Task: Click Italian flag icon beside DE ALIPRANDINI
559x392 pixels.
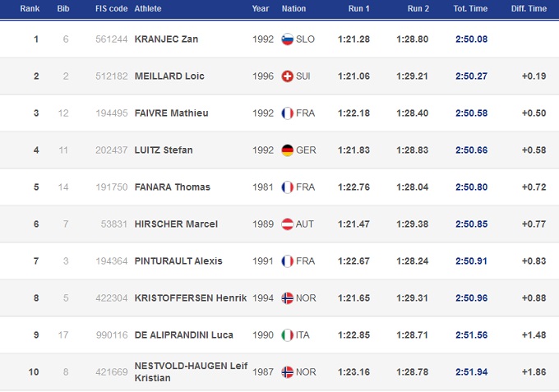Action: pyautogui.click(x=287, y=335)
